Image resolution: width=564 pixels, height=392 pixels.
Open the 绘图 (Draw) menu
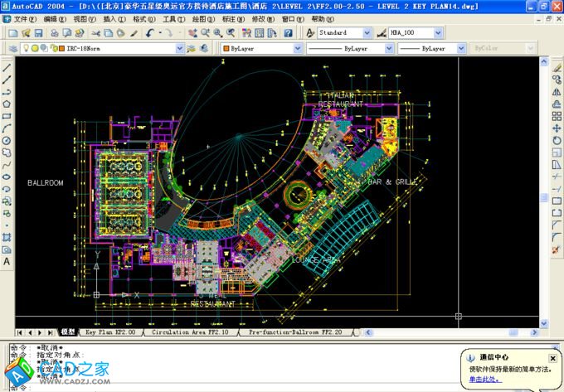[200, 18]
